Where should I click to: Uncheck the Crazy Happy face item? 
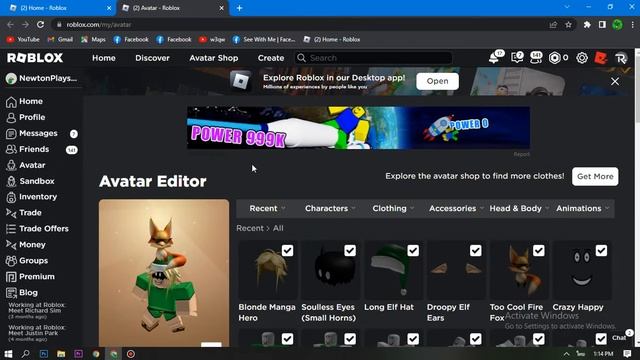(x=601, y=251)
